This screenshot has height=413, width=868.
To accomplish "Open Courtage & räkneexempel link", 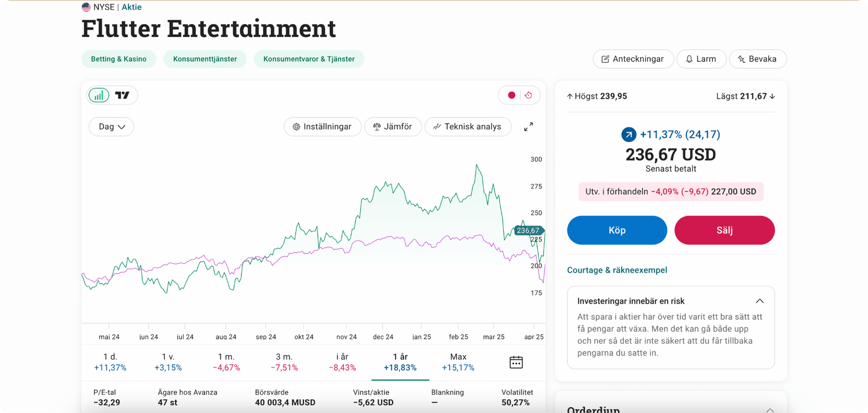I will point(617,270).
